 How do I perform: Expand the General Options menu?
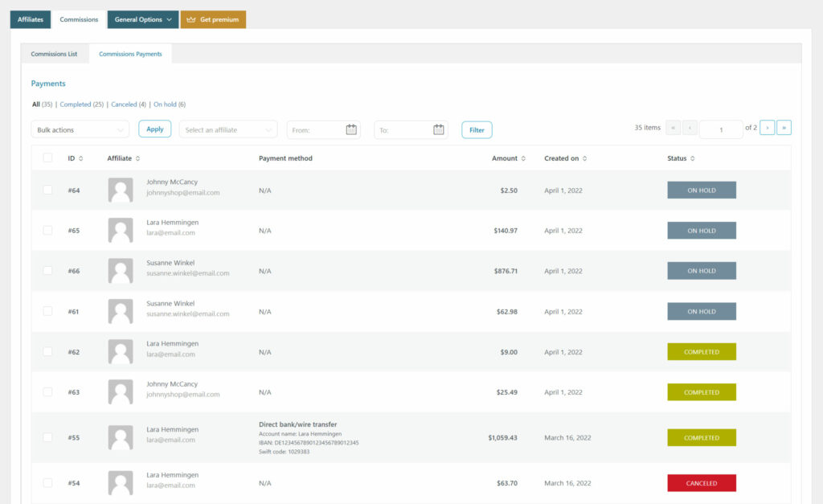click(x=143, y=19)
